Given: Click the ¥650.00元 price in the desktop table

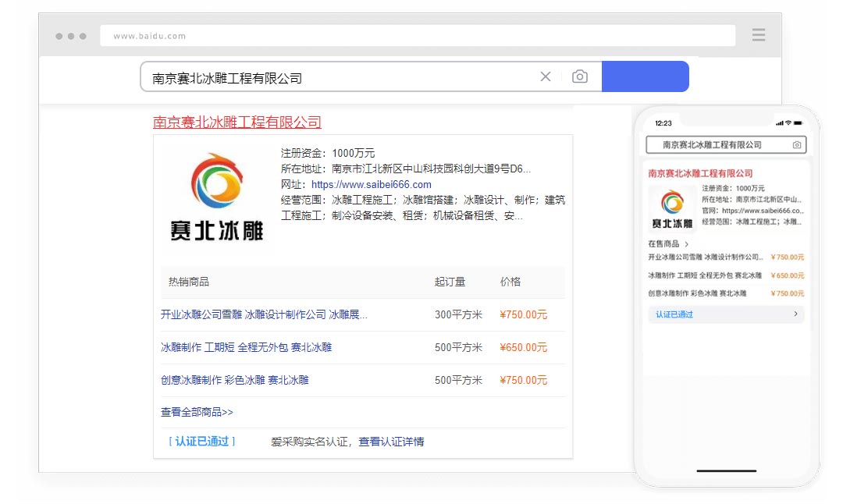Looking at the screenshot, I should pos(523,347).
